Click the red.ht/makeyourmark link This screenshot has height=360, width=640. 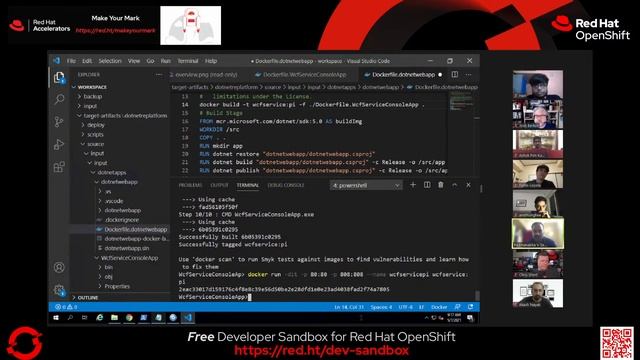coord(116,31)
